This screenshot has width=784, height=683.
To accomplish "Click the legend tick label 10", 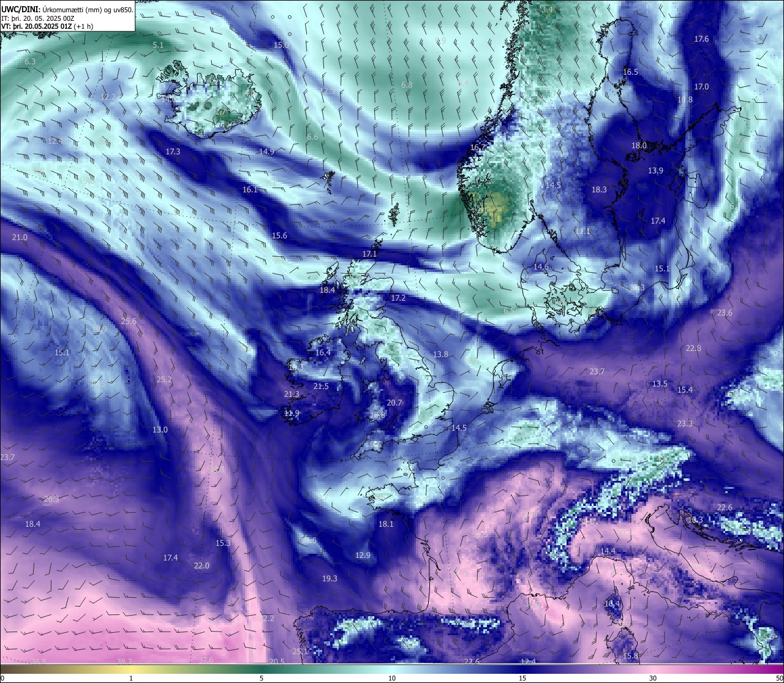I will [x=392, y=678].
